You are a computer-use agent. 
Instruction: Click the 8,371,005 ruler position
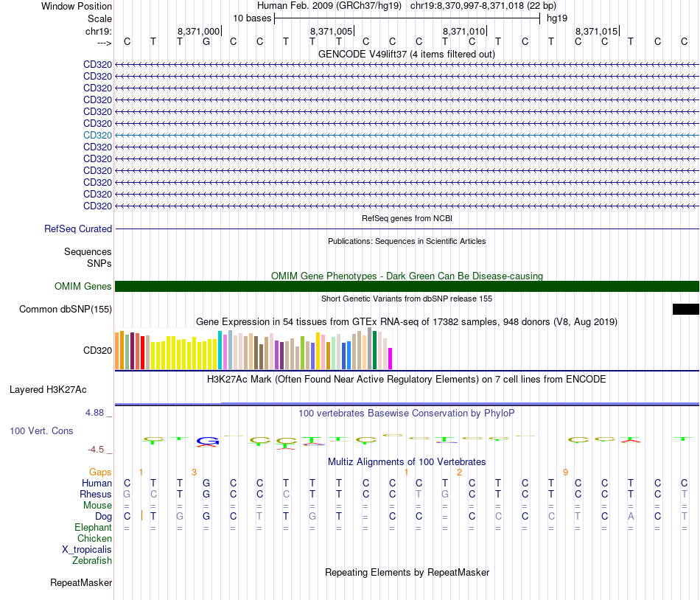click(x=332, y=31)
